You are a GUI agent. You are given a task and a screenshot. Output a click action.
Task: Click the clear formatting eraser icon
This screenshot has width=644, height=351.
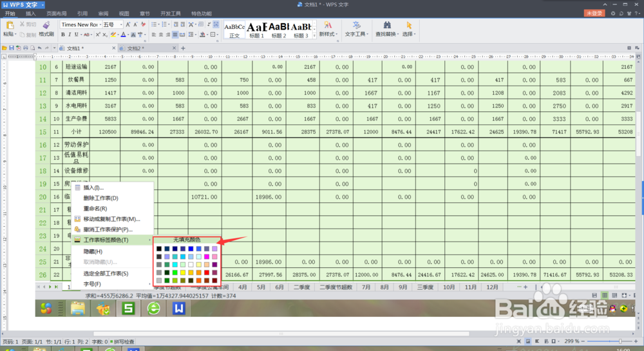(x=143, y=24)
